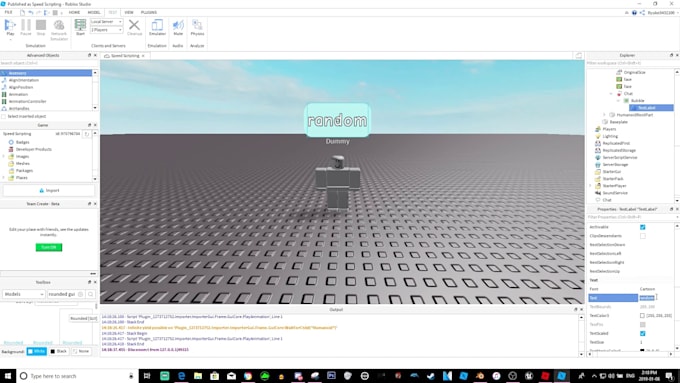680x383 pixels.
Task: Switch to the VIEW ribbon tab
Action: [x=129, y=13]
